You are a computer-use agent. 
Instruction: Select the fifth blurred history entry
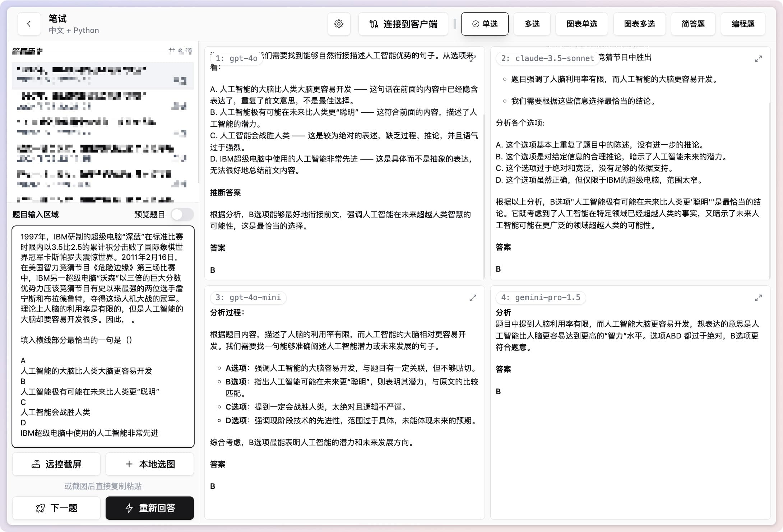point(103,179)
